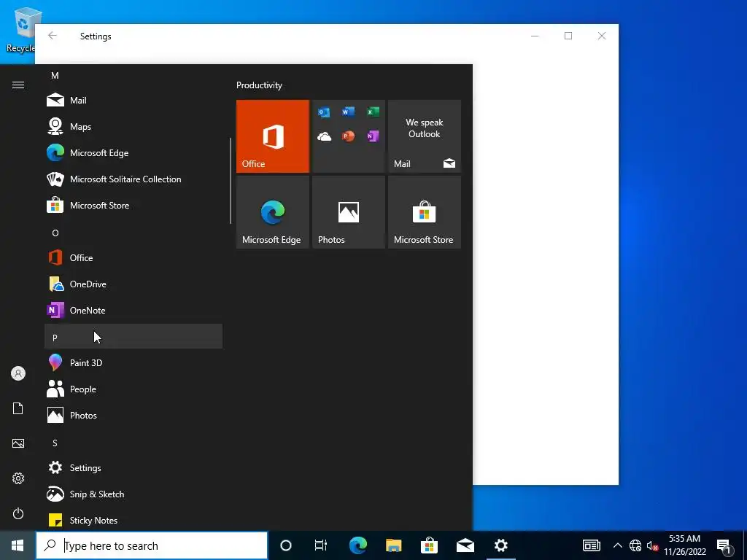The height and width of the screenshot is (560, 747).
Task: Open Microsoft Store from the app list
Action: click(x=133, y=205)
